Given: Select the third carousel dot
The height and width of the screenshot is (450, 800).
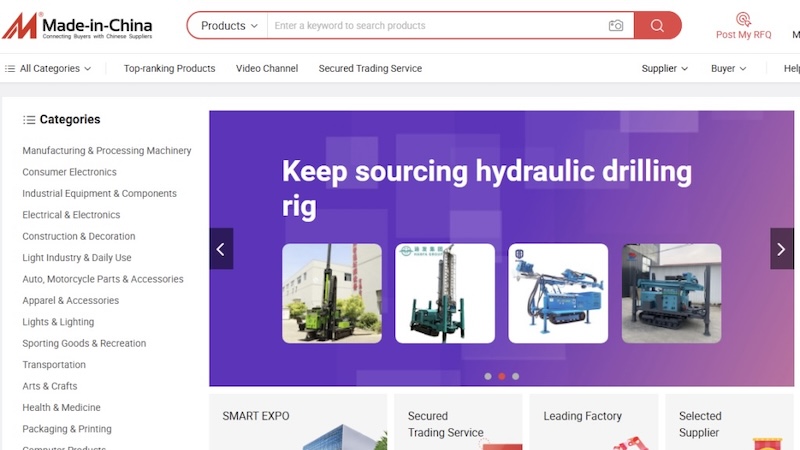Looking at the screenshot, I should [x=515, y=376].
